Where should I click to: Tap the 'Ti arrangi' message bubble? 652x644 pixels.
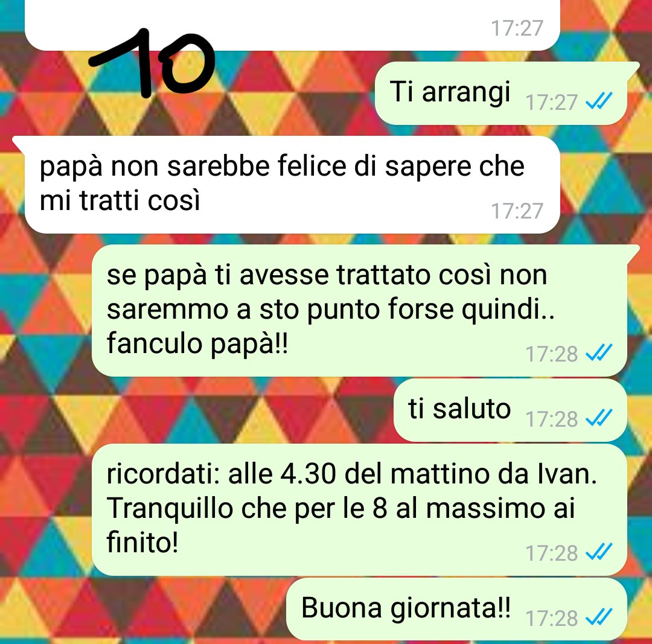[501, 93]
